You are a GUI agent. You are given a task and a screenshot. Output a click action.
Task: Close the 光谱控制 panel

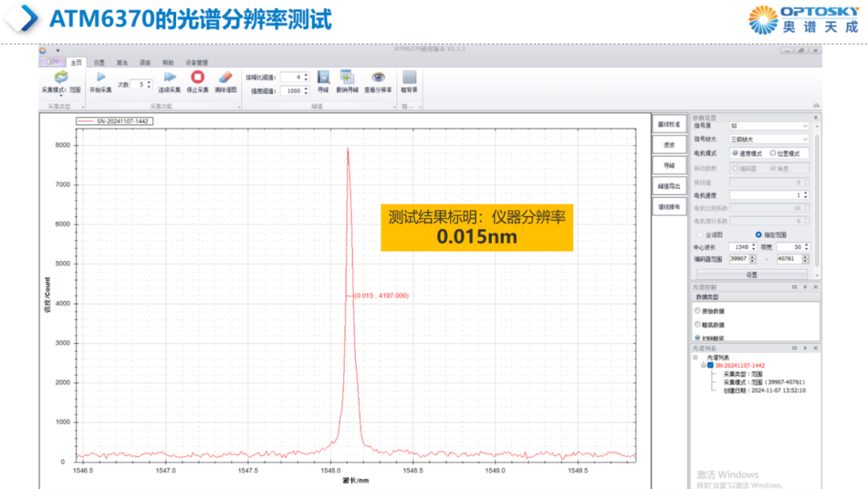click(816, 287)
